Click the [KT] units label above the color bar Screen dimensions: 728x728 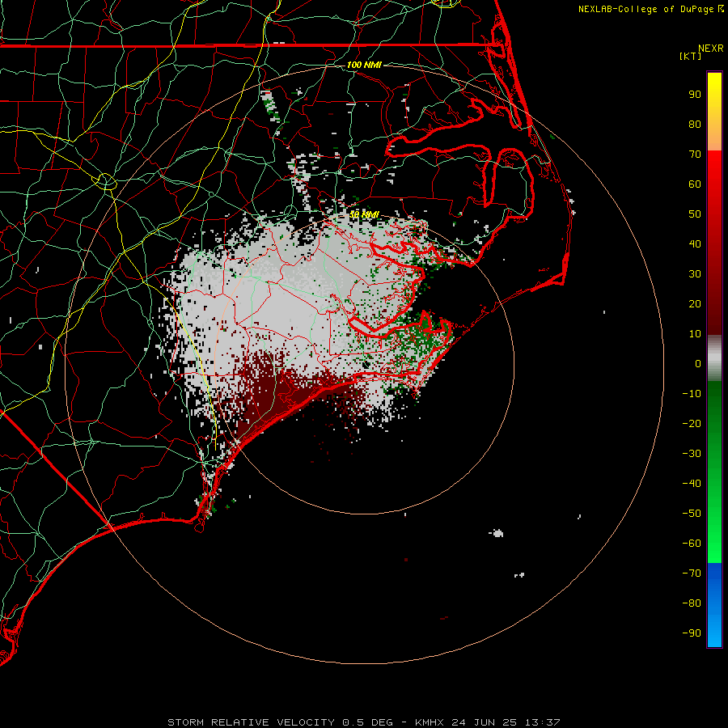(690, 56)
